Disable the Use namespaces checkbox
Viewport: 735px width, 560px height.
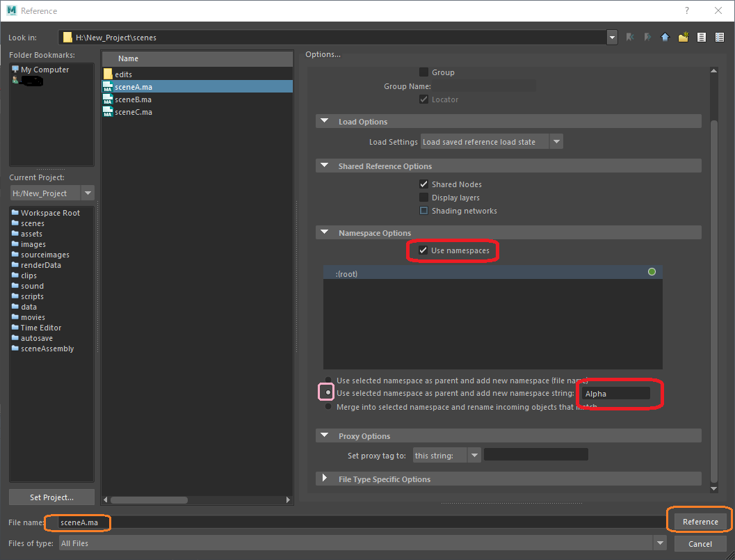tap(423, 250)
